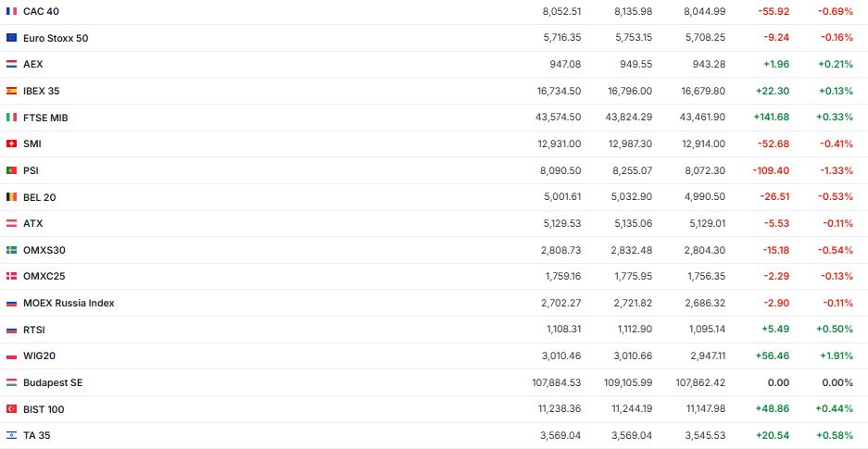Click the RTSI high value 1,112.90

pyautogui.click(x=633, y=330)
